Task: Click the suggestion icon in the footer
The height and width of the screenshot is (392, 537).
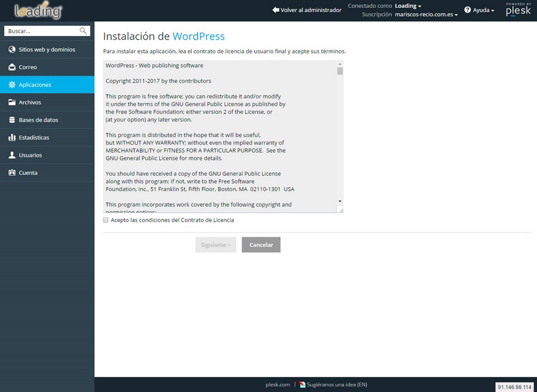Action: click(x=302, y=384)
